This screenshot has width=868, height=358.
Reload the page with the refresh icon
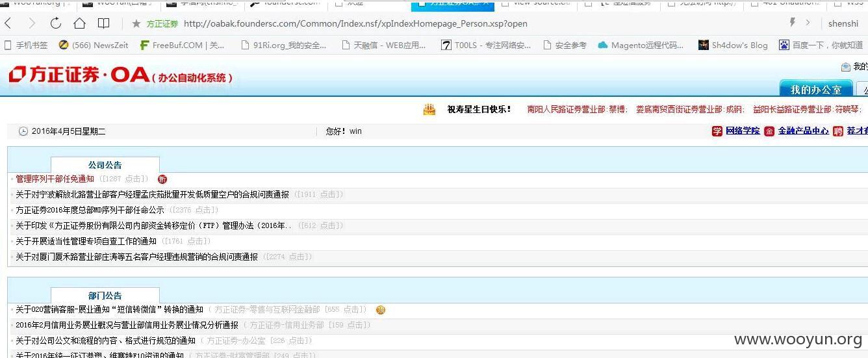pos(56,23)
